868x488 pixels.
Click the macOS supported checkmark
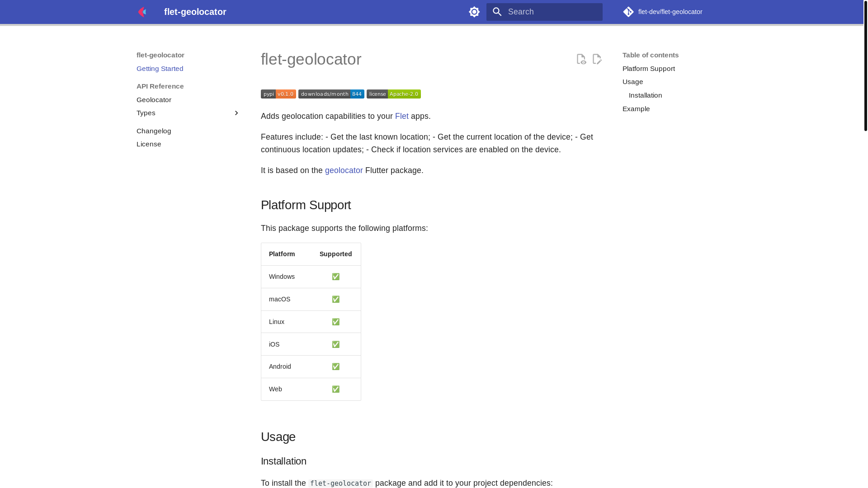coord(336,299)
